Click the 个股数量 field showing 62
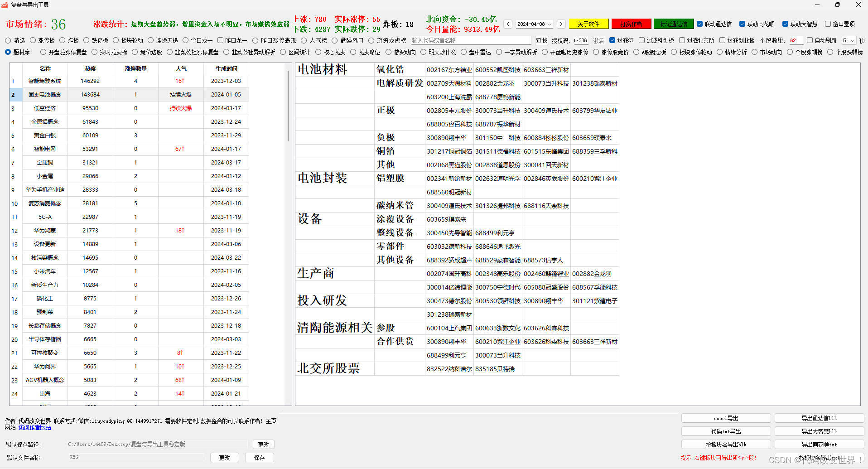Image resolution: width=868 pixels, height=469 pixels. point(796,40)
